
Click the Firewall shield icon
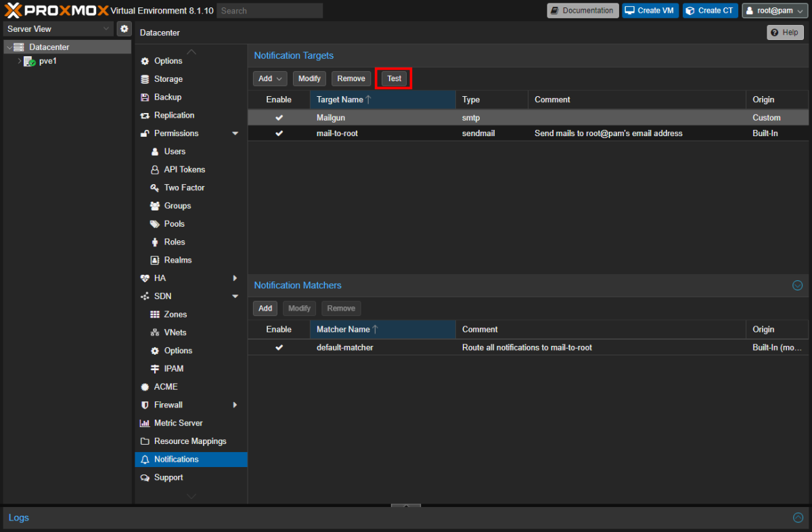pyautogui.click(x=144, y=405)
